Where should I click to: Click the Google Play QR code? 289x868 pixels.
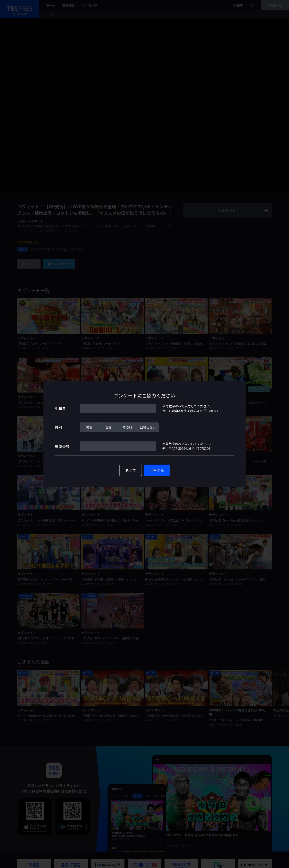click(x=73, y=811)
